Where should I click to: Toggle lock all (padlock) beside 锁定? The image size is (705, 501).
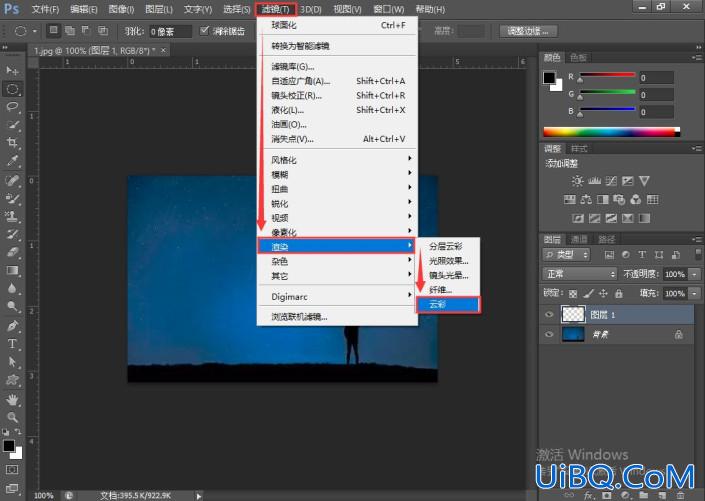pyautogui.click(x=619, y=294)
